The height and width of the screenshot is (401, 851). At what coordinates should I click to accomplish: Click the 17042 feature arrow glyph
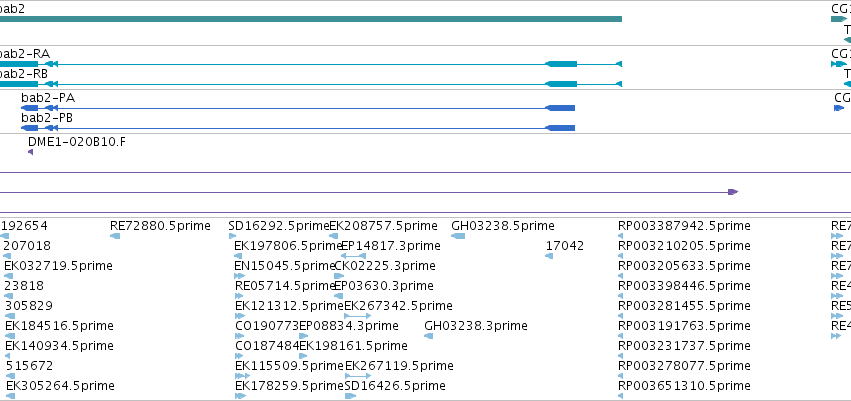tap(549, 256)
